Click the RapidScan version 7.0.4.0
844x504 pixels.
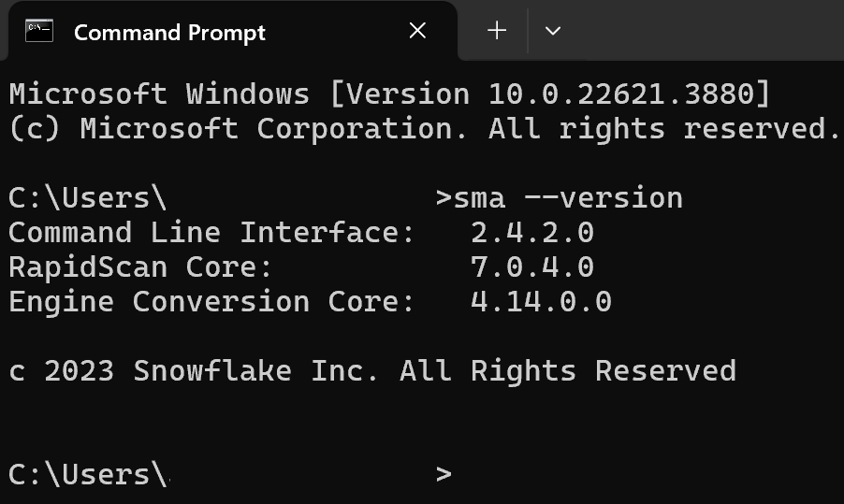pyautogui.click(x=532, y=266)
